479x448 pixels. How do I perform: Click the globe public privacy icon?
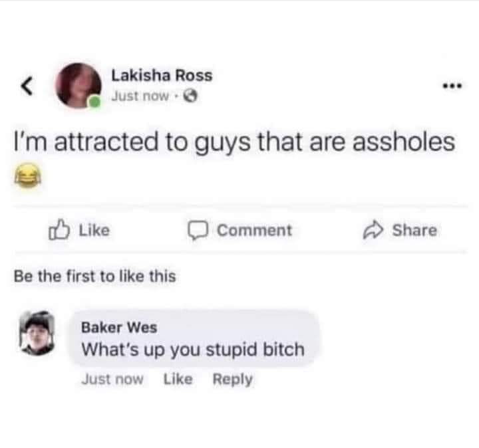[x=190, y=96]
